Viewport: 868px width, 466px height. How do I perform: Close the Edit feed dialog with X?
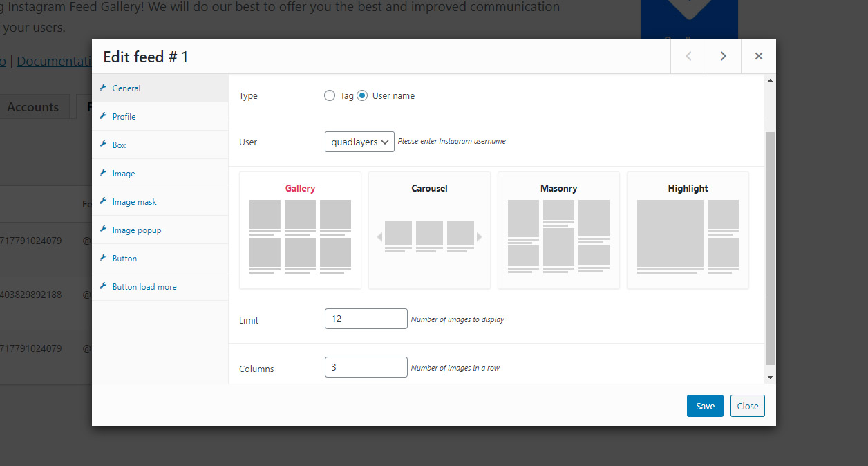coord(759,56)
